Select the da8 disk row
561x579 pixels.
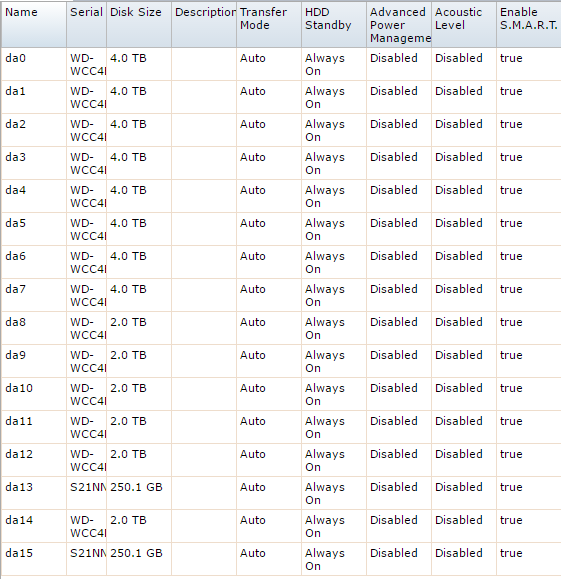[281, 328]
